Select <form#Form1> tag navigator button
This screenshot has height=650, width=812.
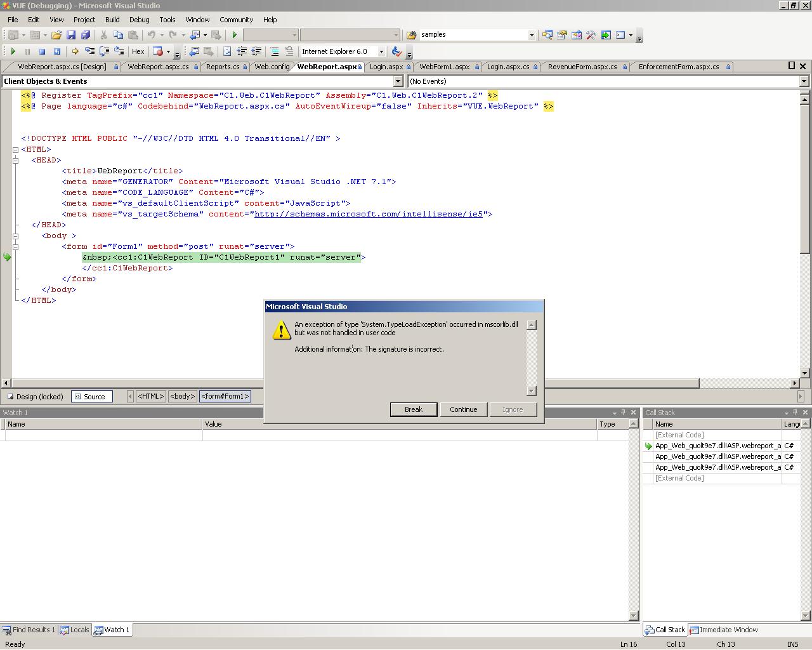click(x=225, y=396)
